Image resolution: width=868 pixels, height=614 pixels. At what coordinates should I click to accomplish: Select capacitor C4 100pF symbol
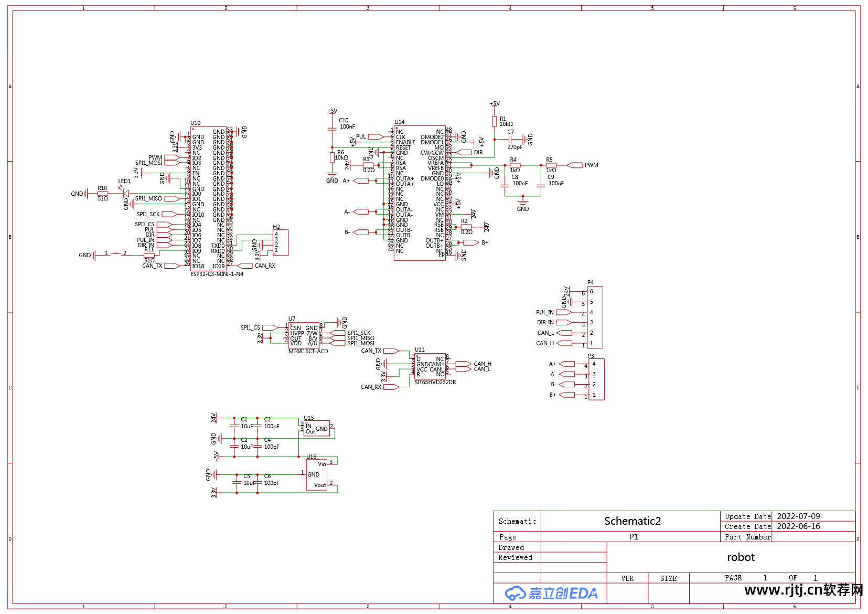pos(258,446)
